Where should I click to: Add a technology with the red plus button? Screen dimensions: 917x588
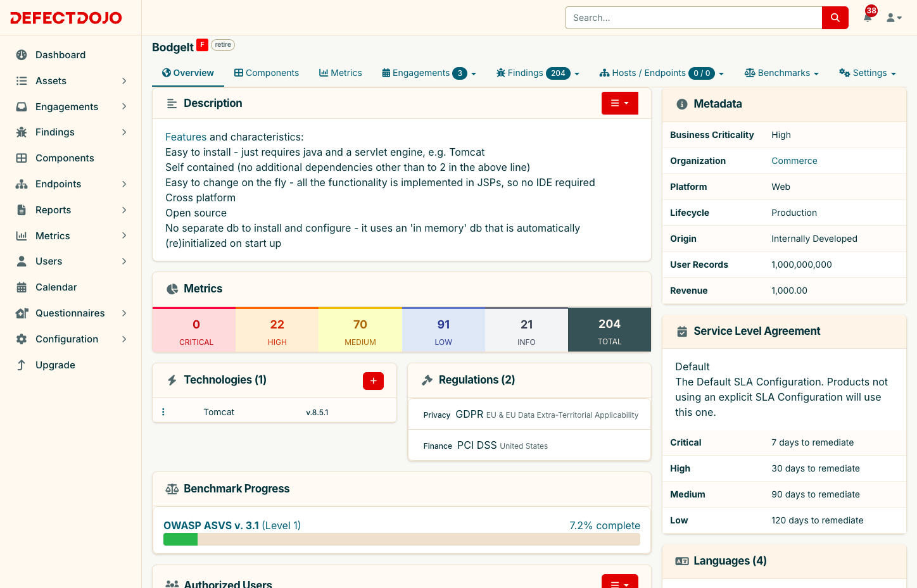[x=373, y=381]
